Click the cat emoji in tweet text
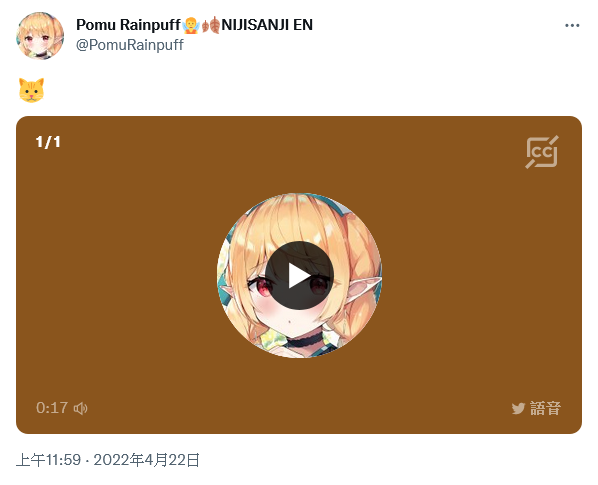This screenshot has height=485, width=598. click(31, 90)
